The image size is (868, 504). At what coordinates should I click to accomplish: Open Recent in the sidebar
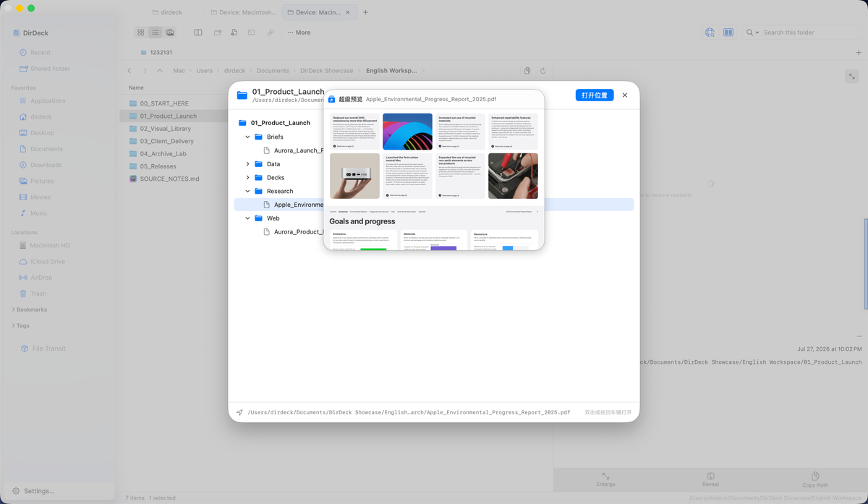[x=41, y=53]
